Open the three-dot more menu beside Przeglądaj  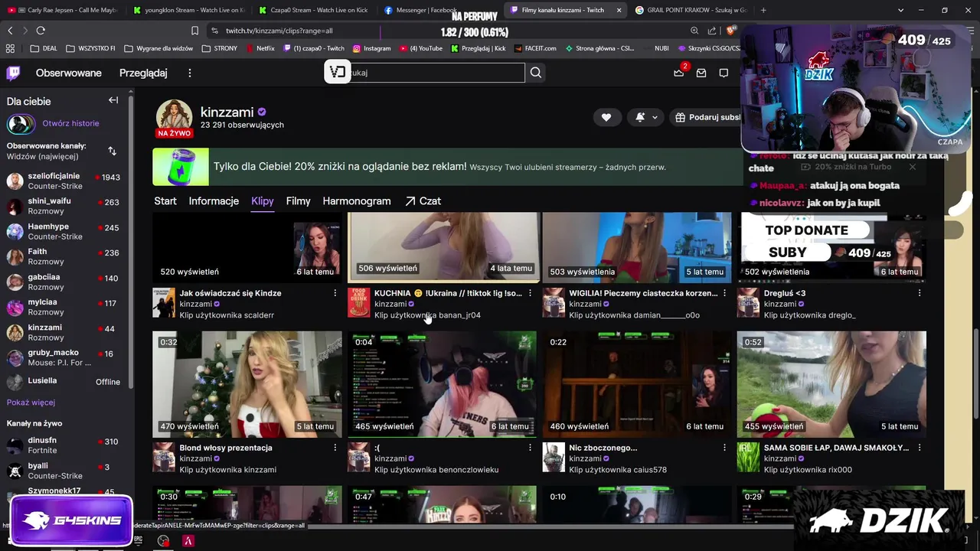[190, 73]
